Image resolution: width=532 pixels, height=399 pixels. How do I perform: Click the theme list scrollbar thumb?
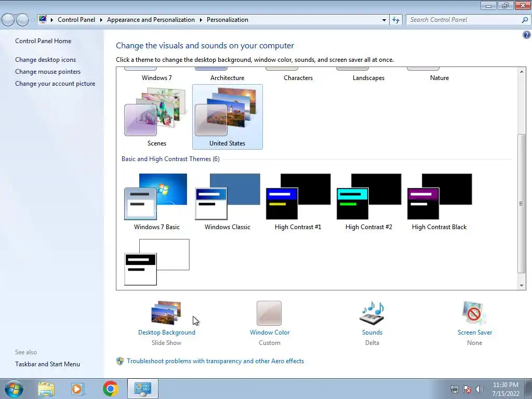tap(522, 204)
